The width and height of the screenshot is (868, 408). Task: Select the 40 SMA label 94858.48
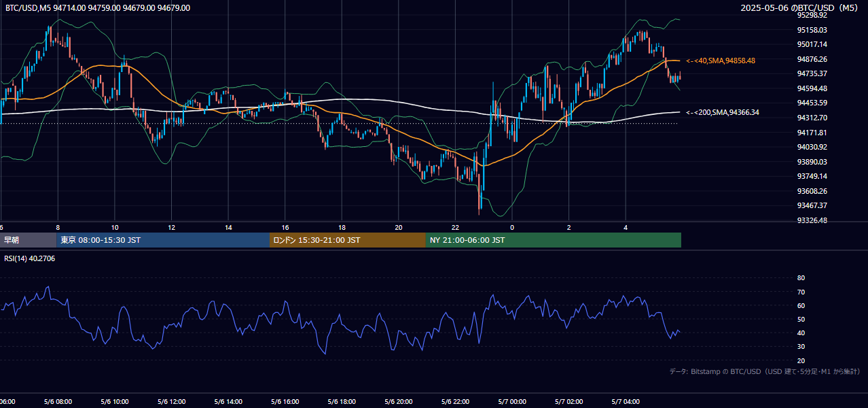tap(721, 61)
